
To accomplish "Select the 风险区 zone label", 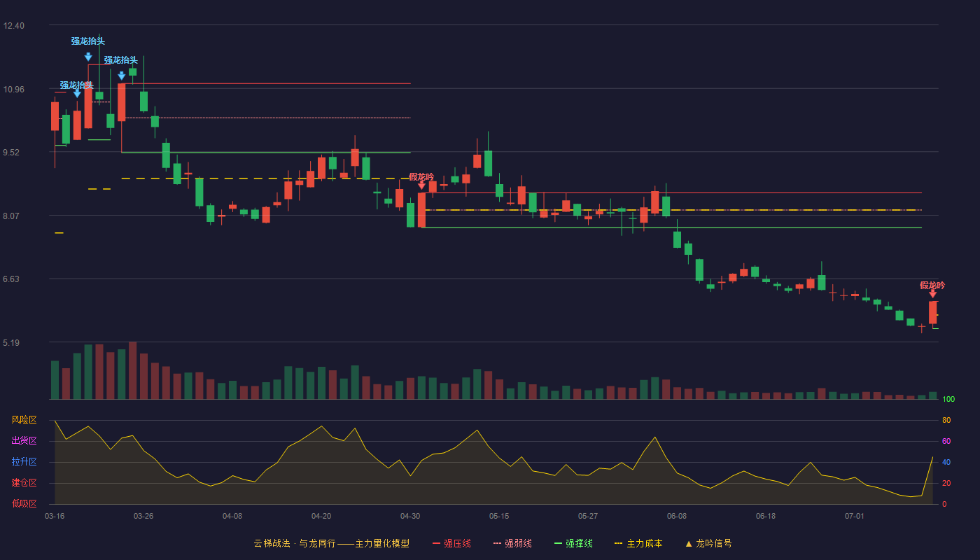I will [x=24, y=420].
